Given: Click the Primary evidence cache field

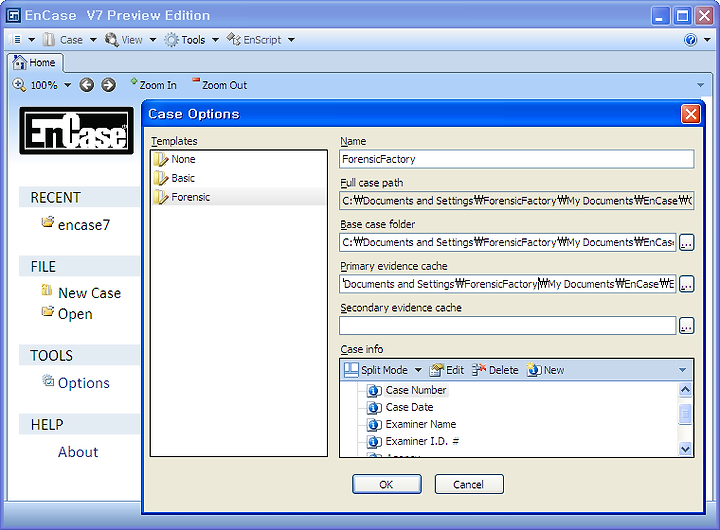Looking at the screenshot, I should [507, 284].
